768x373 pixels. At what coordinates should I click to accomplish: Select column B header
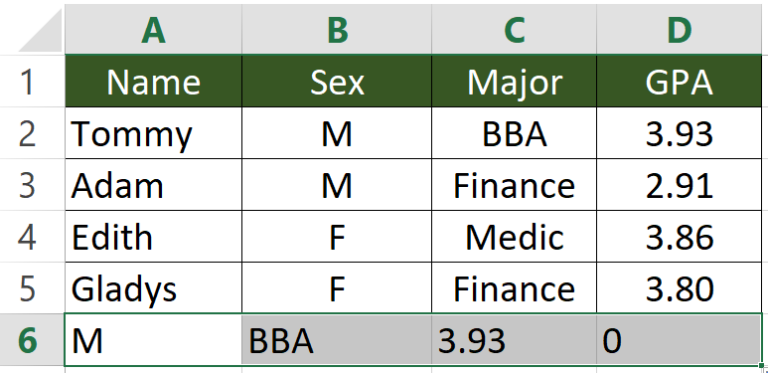coord(336,29)
